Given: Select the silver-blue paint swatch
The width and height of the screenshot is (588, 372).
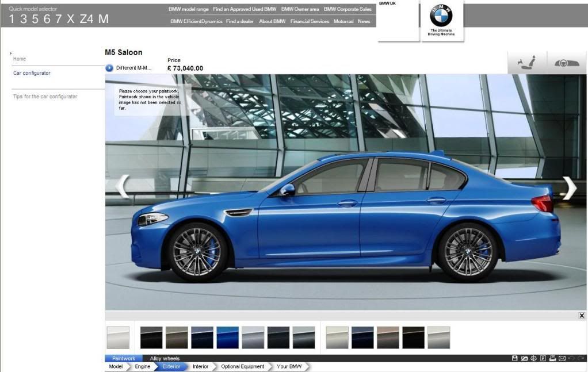Looking at the screenshot, I should click(253, 338).
